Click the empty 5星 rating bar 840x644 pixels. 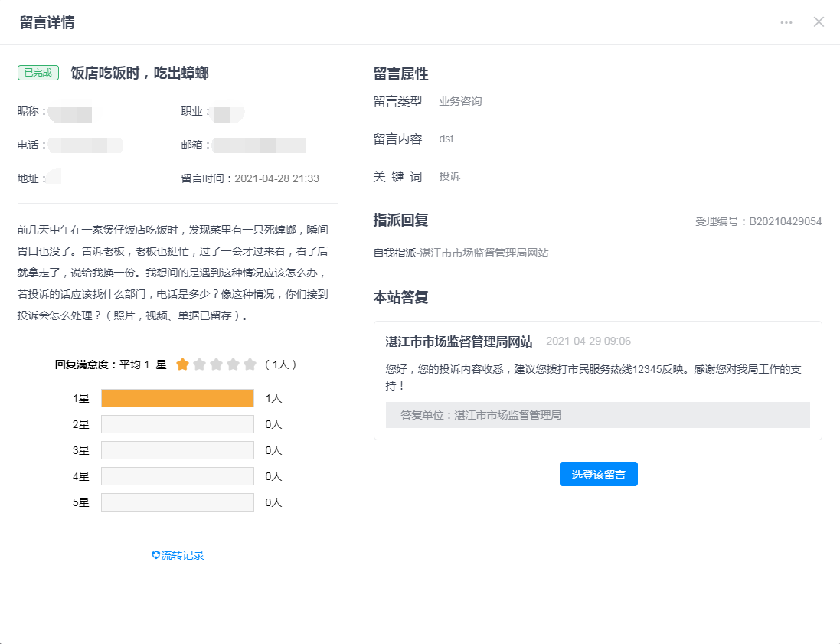coord(177,502)
